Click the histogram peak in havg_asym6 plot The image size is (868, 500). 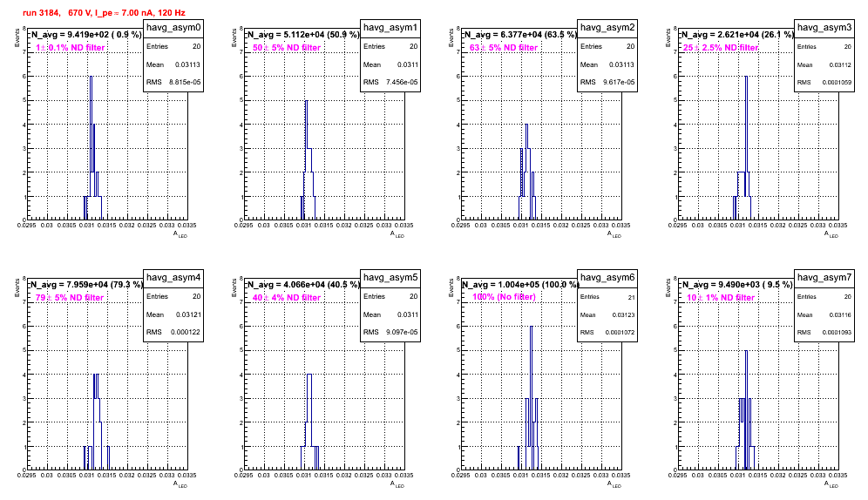click(x=532, y=327)
